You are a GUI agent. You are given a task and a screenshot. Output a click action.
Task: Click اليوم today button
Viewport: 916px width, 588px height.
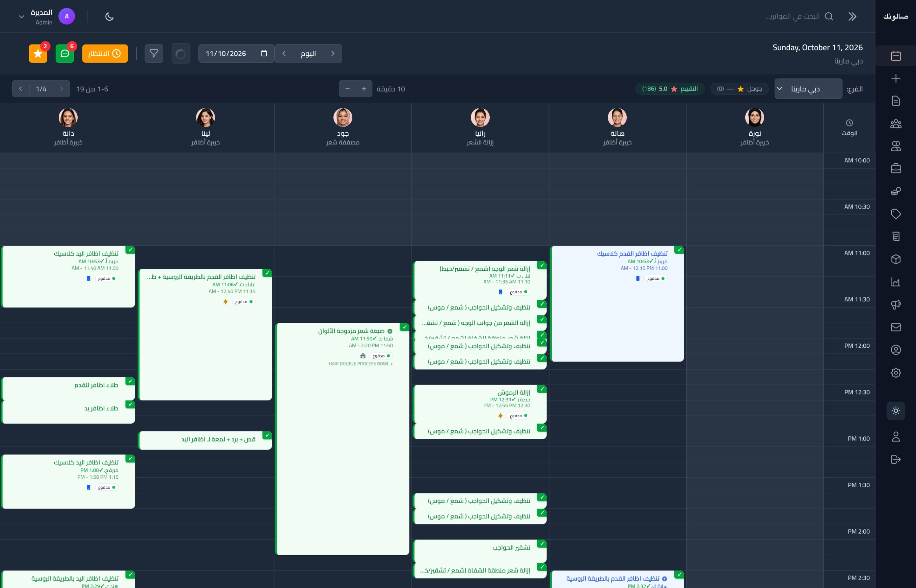tap(308, 53)
